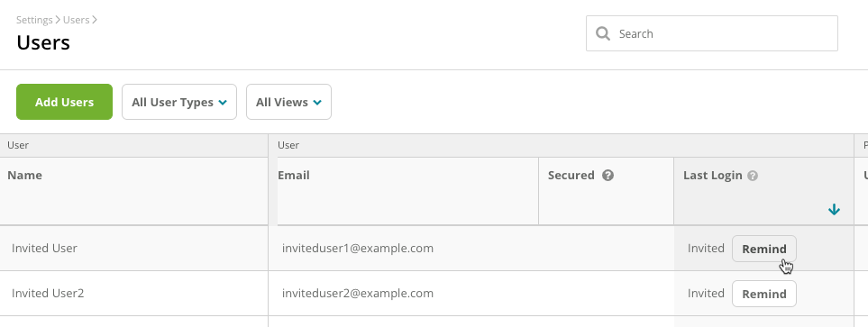This screenshot has height=327, width=868.
Task: Go to Settings breadcrumb link
Action: [x=34, y=20]
